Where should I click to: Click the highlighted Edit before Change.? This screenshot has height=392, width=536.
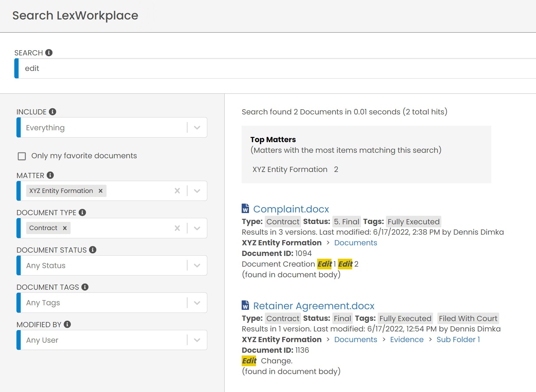coord(249,361)
